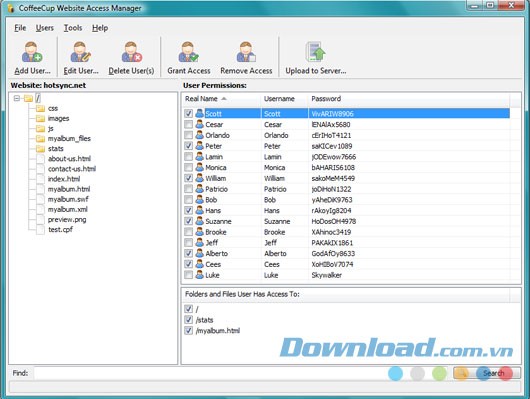Viewport: 530px width, 399px height.
Task: Uncheck the Hans user checkbox
Action: pyautogui.click(x=189, y=210)
